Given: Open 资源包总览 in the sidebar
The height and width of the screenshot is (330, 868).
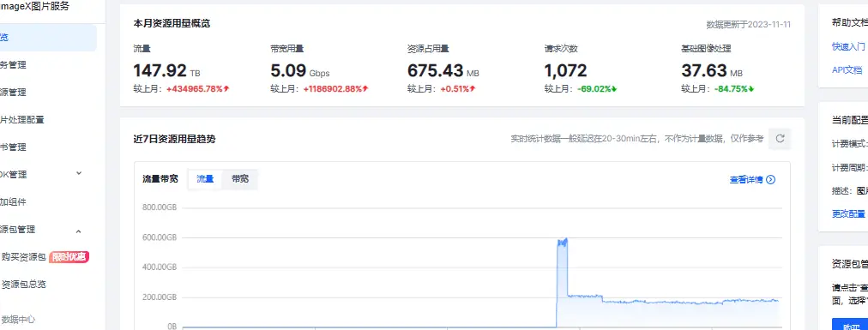Looking at the screenshot, I should (x=23, y=285).
